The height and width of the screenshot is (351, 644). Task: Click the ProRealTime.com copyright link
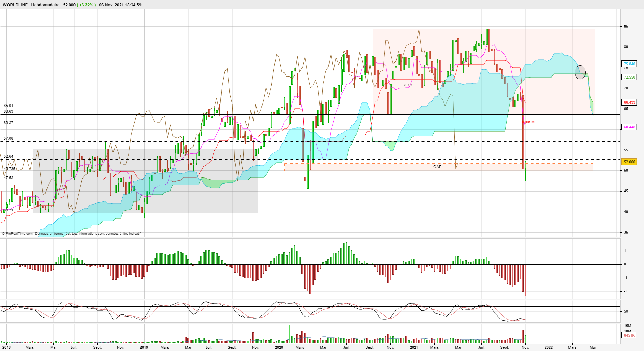[19, 234]
